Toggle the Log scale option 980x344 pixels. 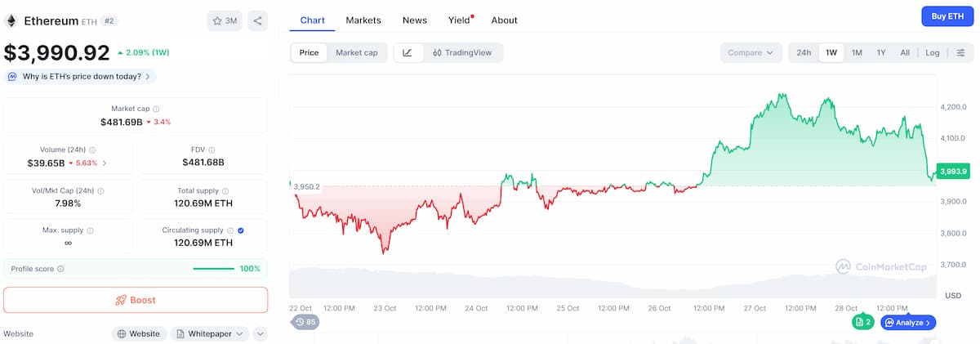[933, 53]
